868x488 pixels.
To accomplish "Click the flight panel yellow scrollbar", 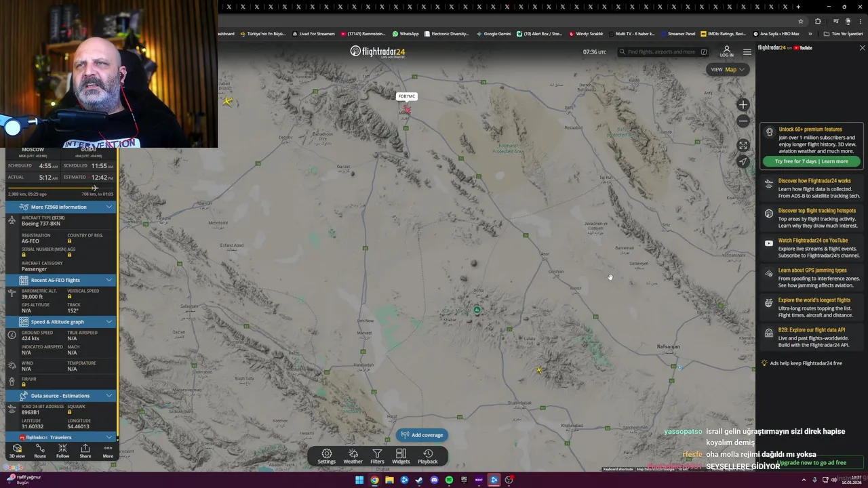I will click(118, 291).
